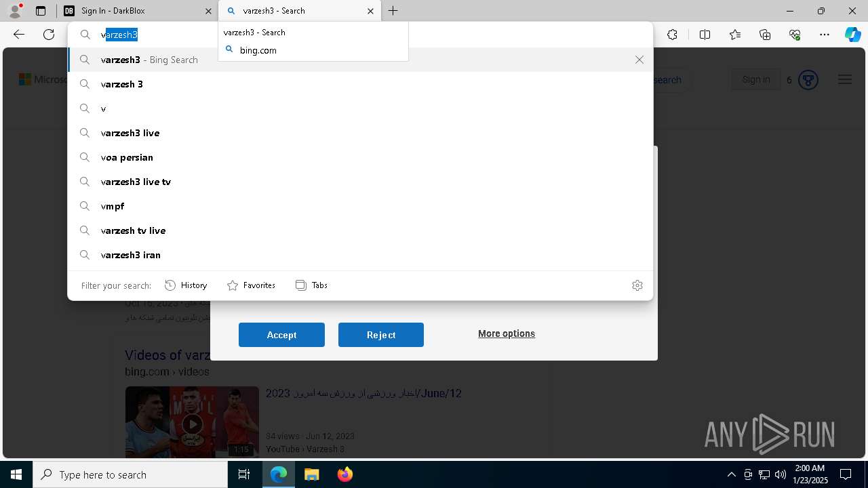Open the profile avatar icon

tap(14, 11)
